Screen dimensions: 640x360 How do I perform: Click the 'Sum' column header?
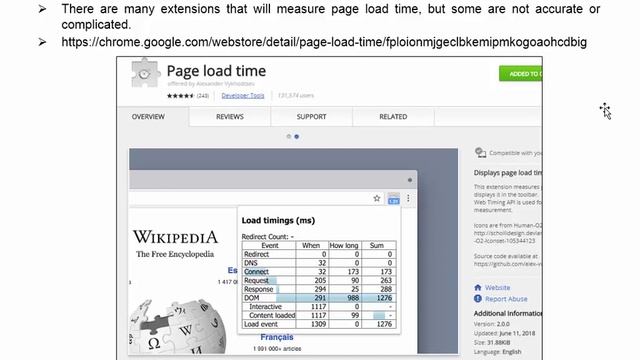click(377, 245)
